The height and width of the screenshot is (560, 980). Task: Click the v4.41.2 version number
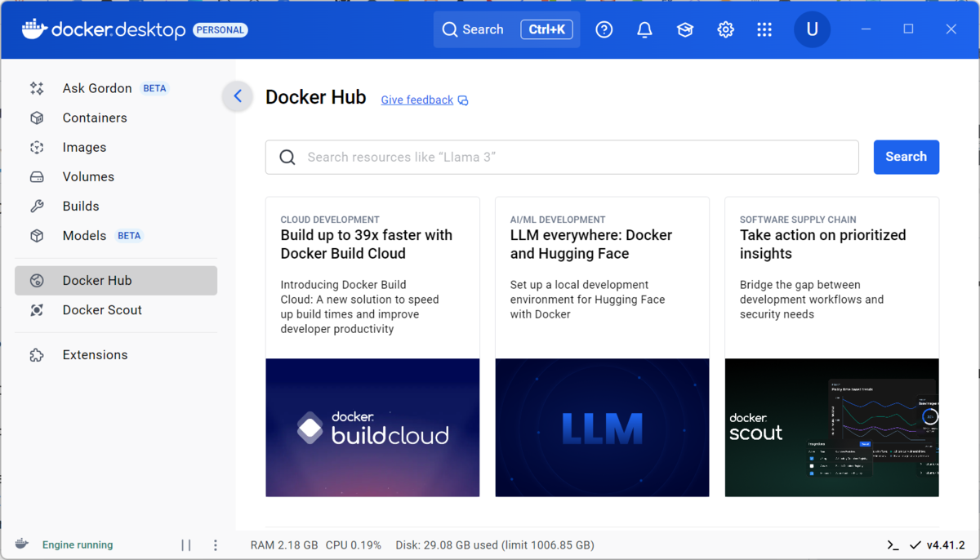click(x=946, y=544)
